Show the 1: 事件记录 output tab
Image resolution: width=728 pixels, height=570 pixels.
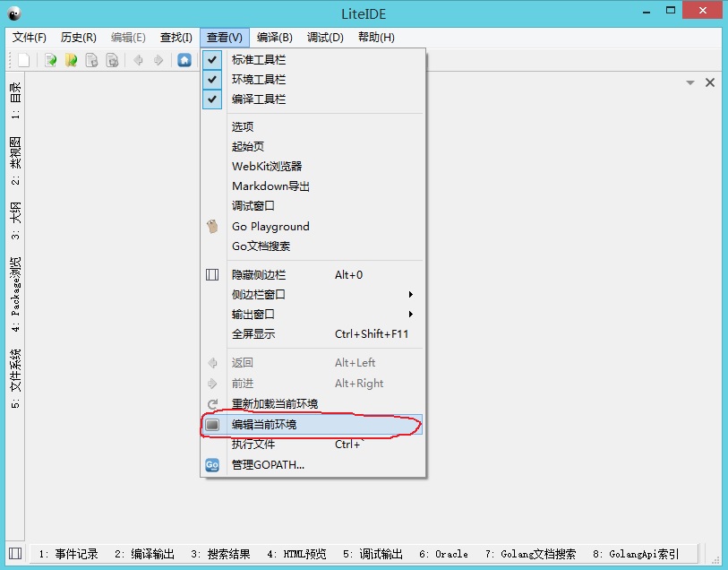coord(68,554)
